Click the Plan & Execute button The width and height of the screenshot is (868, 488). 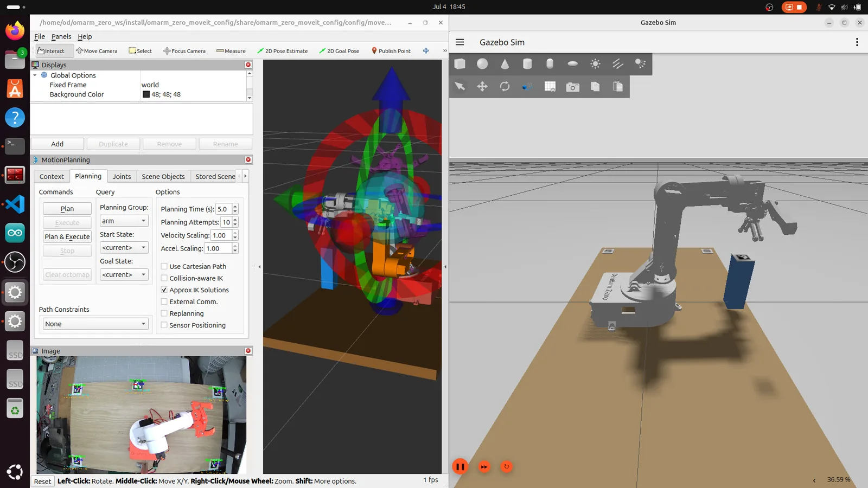coord(67,236)
